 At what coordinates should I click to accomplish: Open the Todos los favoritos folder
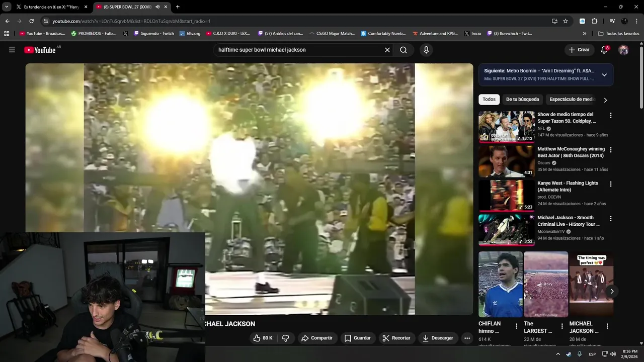point(618,34)
